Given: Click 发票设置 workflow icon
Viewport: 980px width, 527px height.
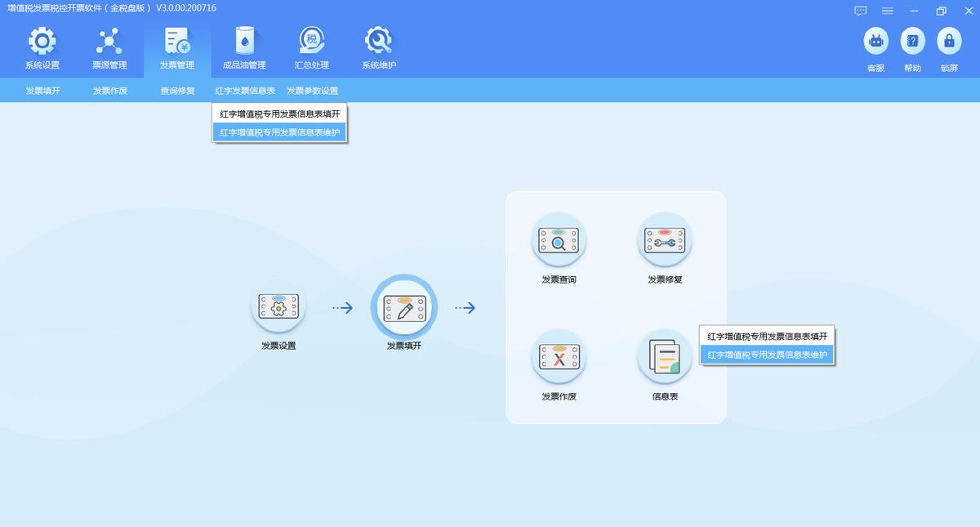Looking at the screenshot, I should pos(278,306).
